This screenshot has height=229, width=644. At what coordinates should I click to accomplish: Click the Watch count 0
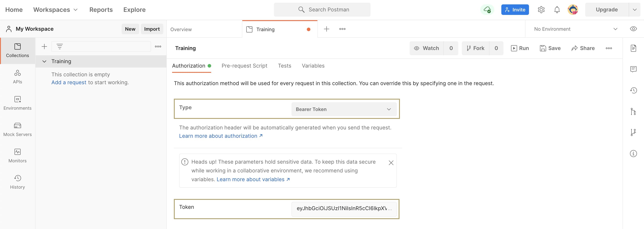451,48
